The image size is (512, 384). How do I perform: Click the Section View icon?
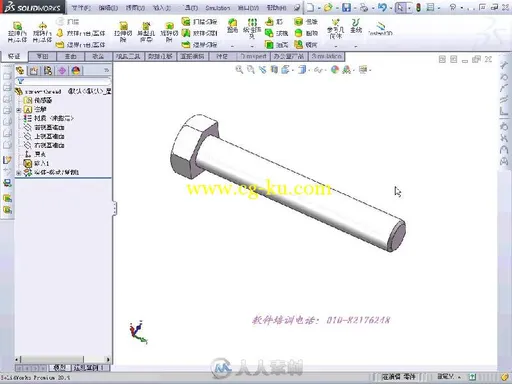(274, 70)
